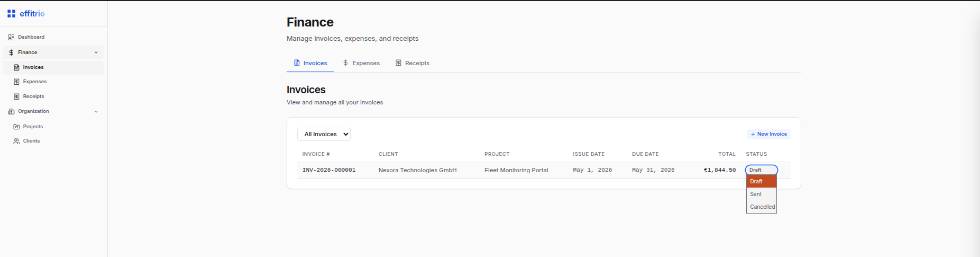Click the ISSUE DATE column header
Viewport: 980px width, 257px height.
pyautogui.click(x=589, y=154)
